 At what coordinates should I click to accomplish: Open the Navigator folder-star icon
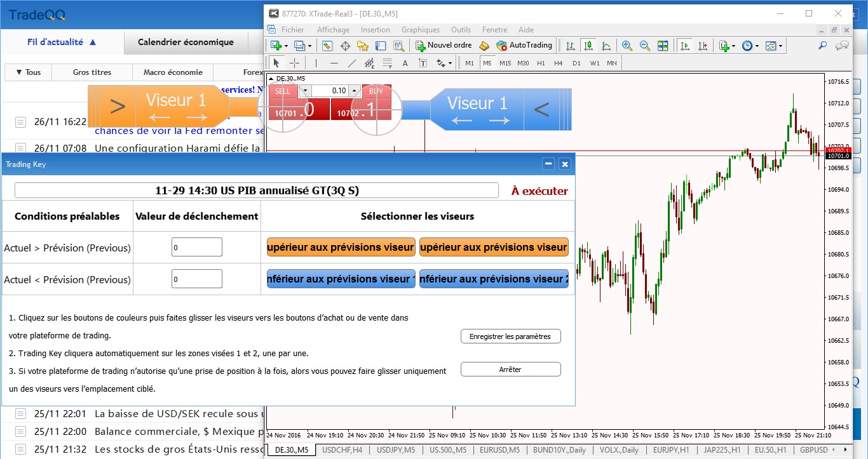pos(363,46)
